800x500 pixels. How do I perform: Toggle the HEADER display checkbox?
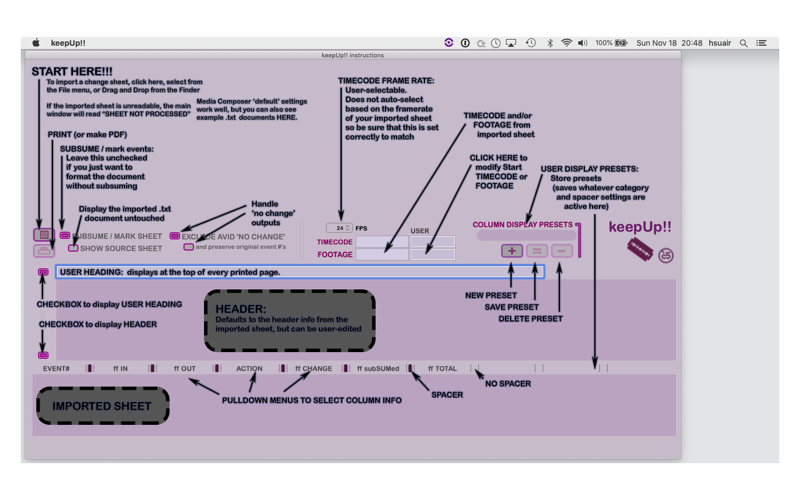(x=43, y=355)
